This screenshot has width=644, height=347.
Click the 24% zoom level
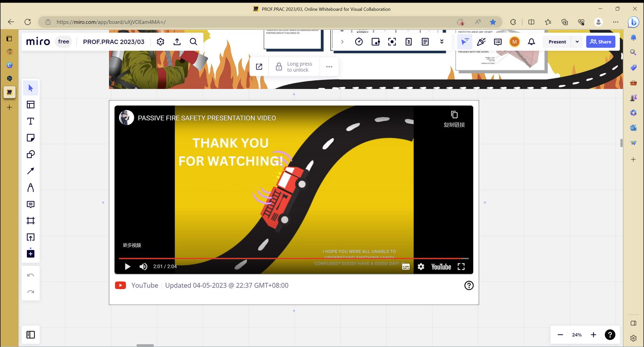click(x=577, y=335)
